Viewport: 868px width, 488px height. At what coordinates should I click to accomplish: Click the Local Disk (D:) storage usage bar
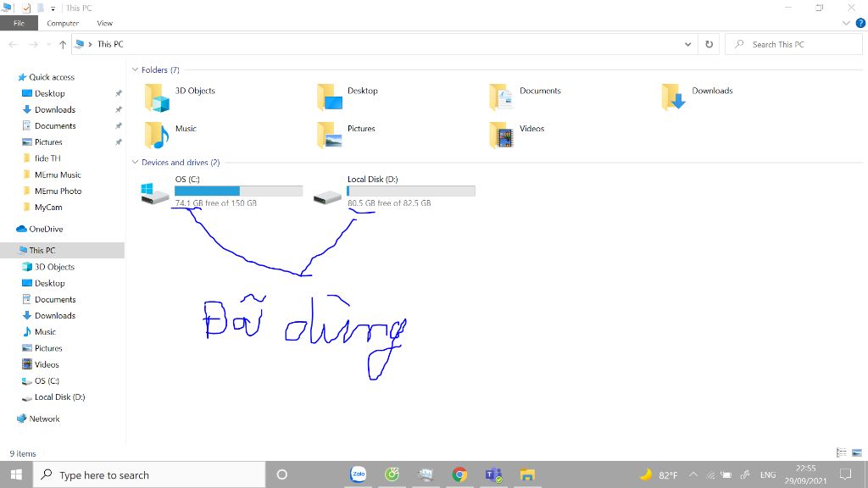click(x=411, y=191)
